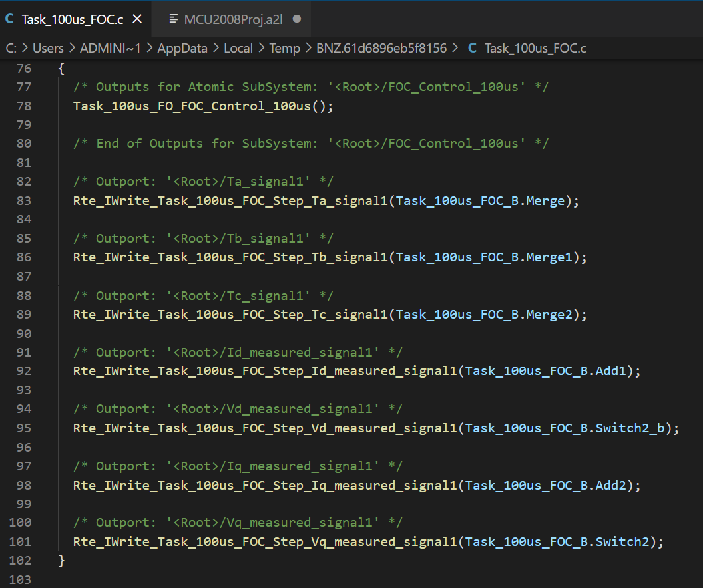Click the Outport Tb_signal1 comment
This screenshot has height=588, width=703.
point(203,238)
